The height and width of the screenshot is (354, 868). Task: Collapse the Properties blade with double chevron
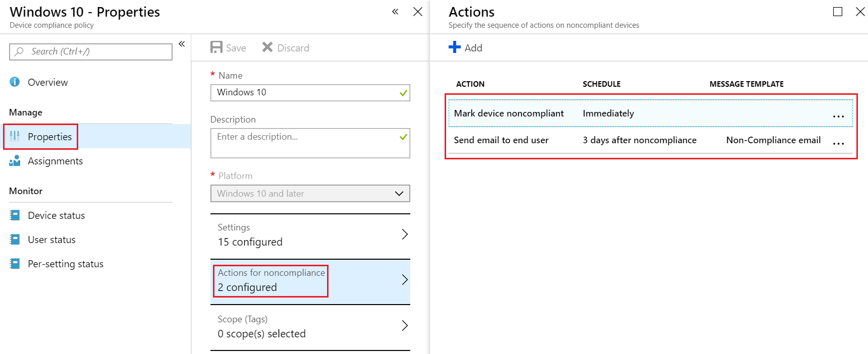point(395,12)
